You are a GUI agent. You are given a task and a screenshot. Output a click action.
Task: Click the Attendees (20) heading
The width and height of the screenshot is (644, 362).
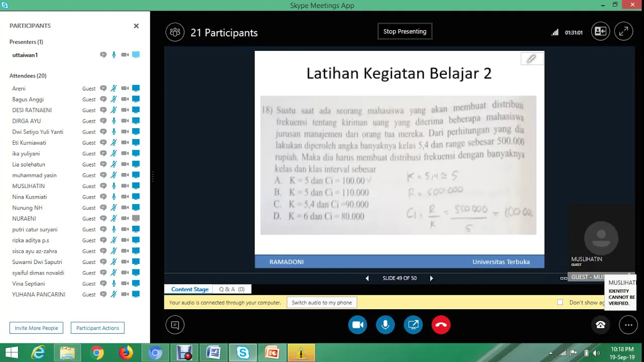[x=28, y=76]
